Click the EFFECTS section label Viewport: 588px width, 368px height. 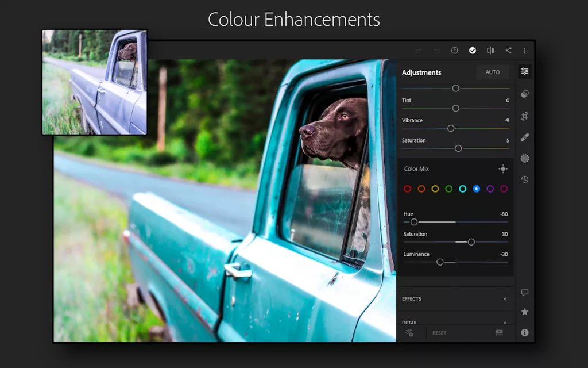coord(412,299)
